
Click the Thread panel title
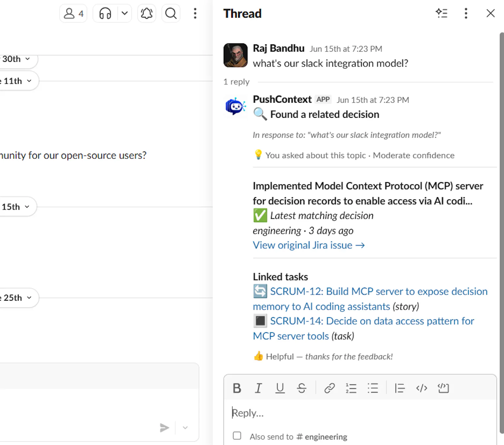pyautogui.click(x=242, y=14)
